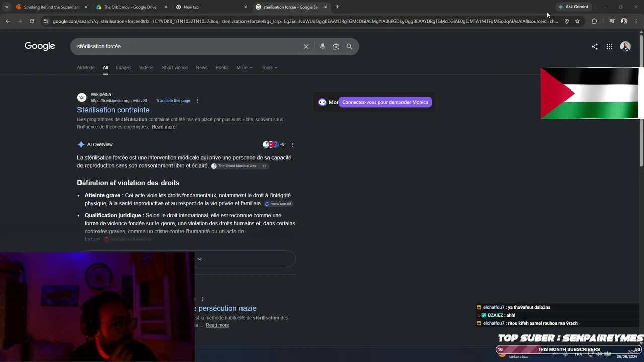The width and height of the screenshot is (644, 362).
Task: Close The Orbit mov Google Drive tab
Action: 165,7
